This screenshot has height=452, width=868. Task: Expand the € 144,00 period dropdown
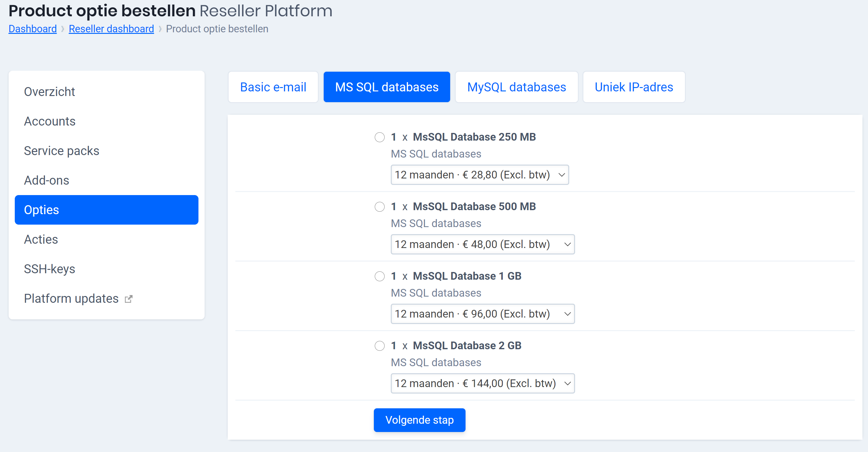pyautogui.click(x=482, y=384)
